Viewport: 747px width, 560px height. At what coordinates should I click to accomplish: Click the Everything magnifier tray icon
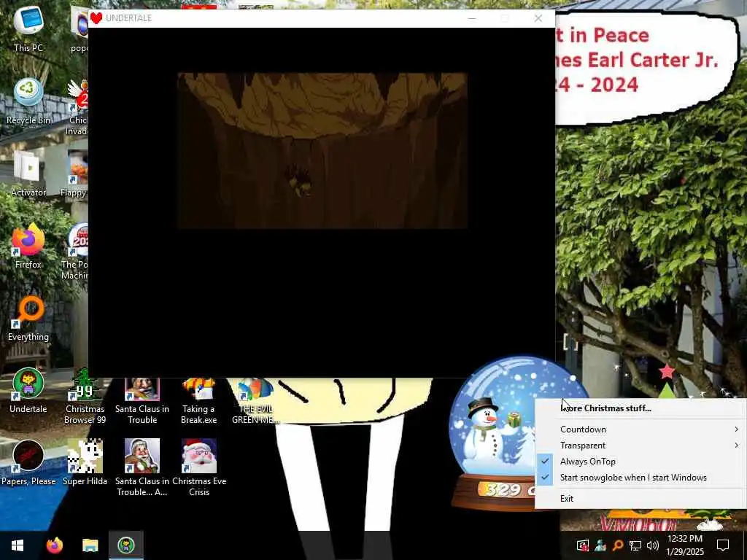[x=617, y=545]
